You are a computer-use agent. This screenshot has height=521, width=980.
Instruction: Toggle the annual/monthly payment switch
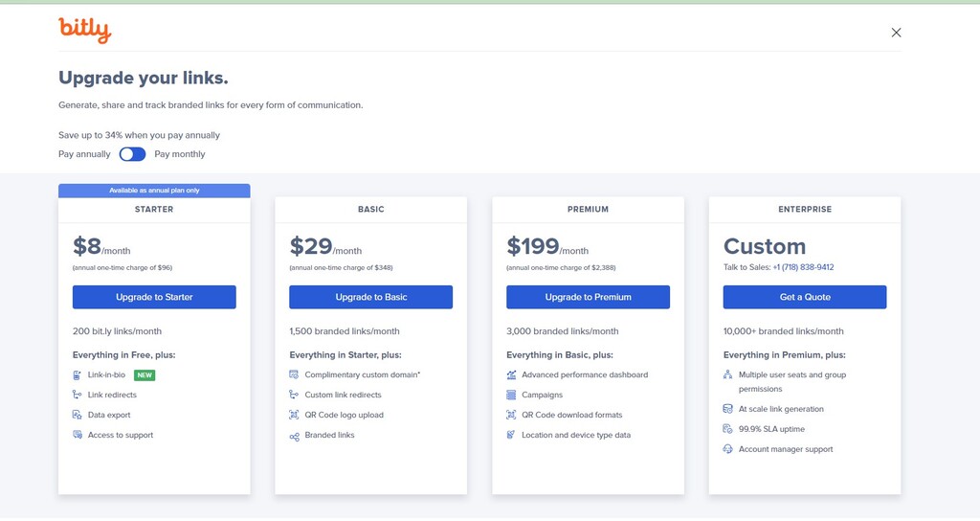coord(132,154)
